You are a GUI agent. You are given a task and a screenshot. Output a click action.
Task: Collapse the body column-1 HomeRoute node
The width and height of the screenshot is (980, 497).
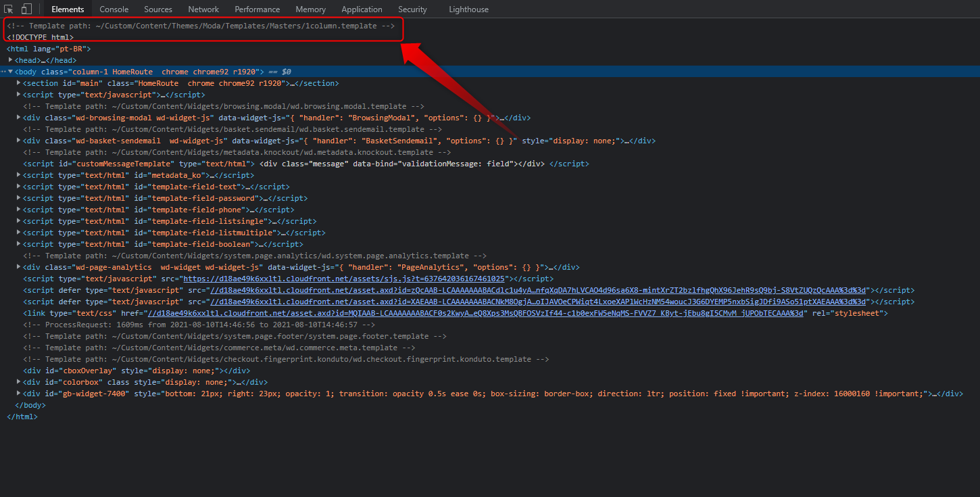point(10,72)
